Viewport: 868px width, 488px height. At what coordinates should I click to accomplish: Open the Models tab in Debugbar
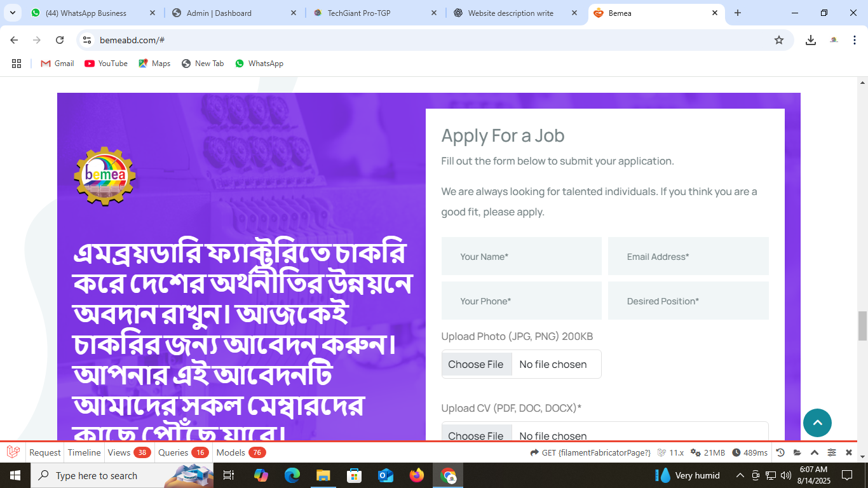241,452
